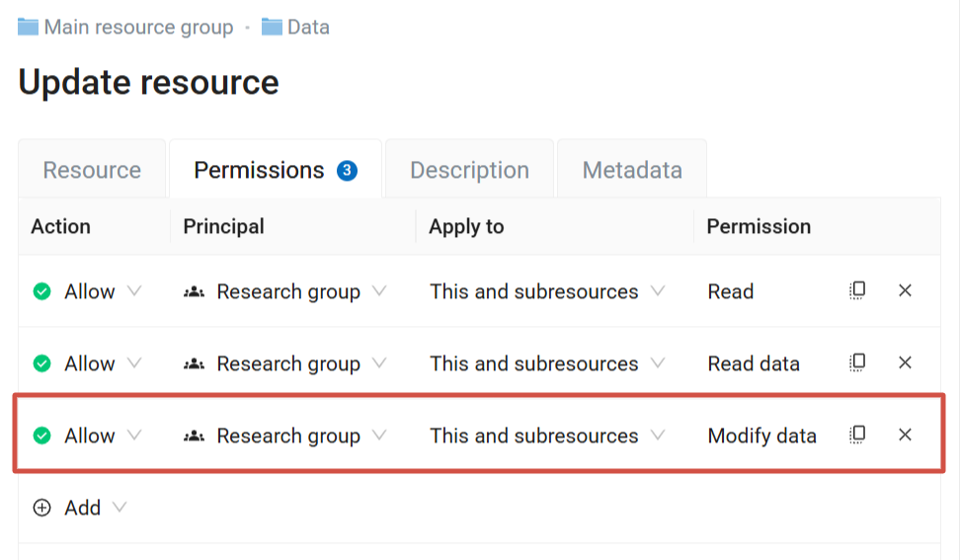Switch to the Metadata tab
The image size is (960, 560).
[632, 170]
